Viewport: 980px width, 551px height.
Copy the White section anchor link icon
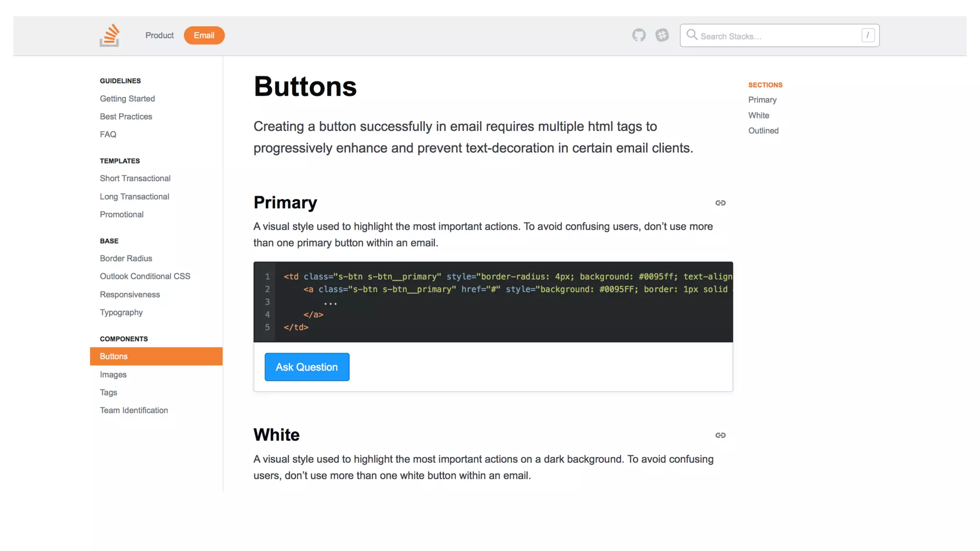[720, 435]
